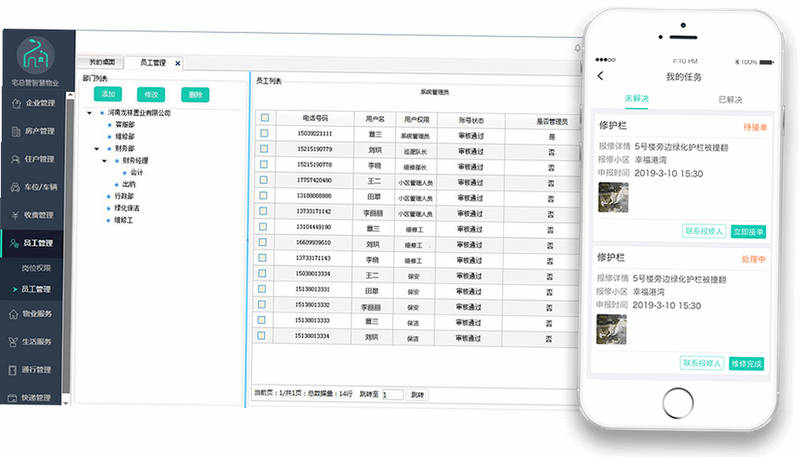Click the 修改 department button
The width and height of the screenshot is (800, 457).
151,94
